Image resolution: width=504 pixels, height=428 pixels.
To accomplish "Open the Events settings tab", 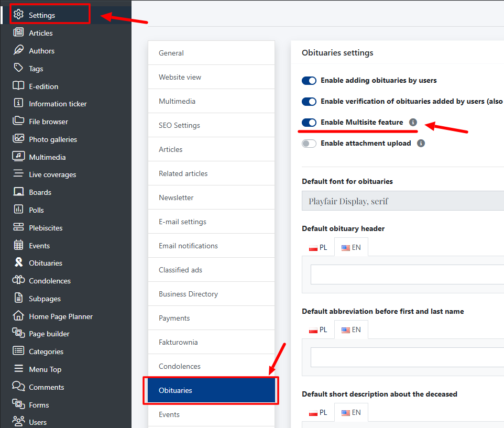I will click(x=211, y=414).
